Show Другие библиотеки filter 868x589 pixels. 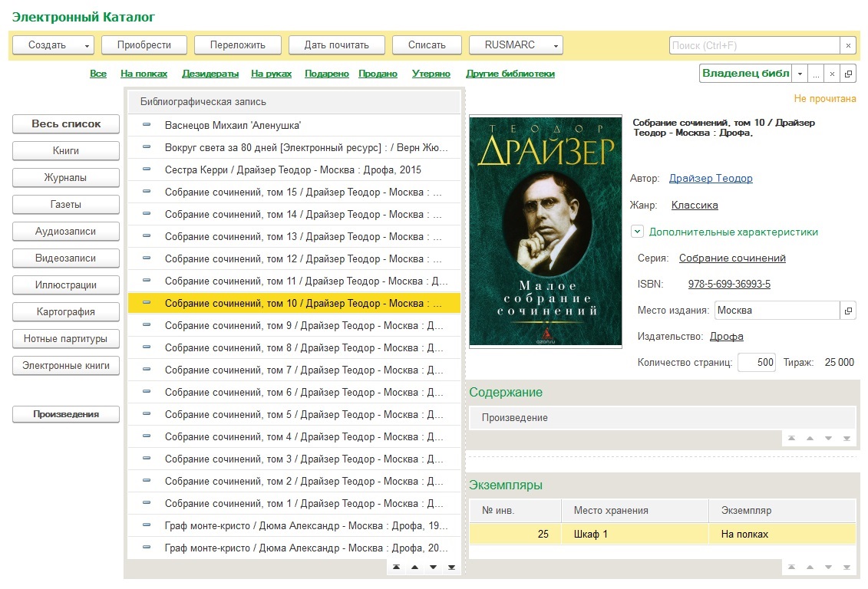[x=510, y=74]
